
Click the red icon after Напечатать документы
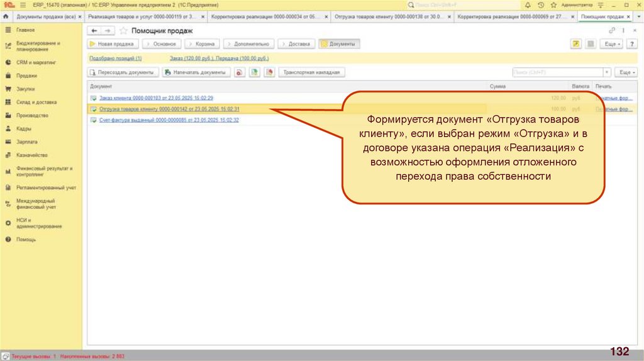click(x=240, y=72)
